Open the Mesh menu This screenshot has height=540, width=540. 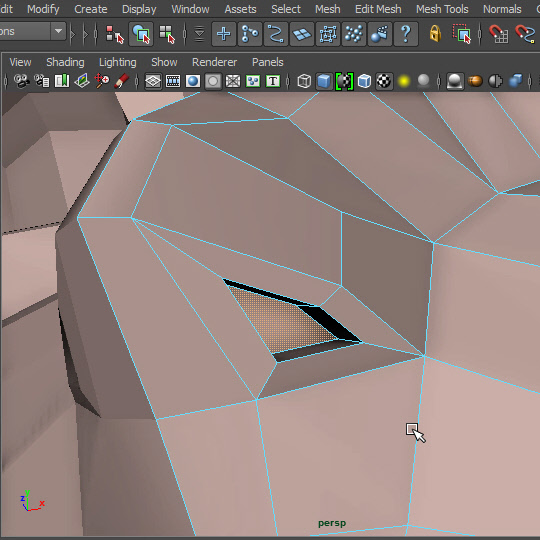click(x=328, y=9)
